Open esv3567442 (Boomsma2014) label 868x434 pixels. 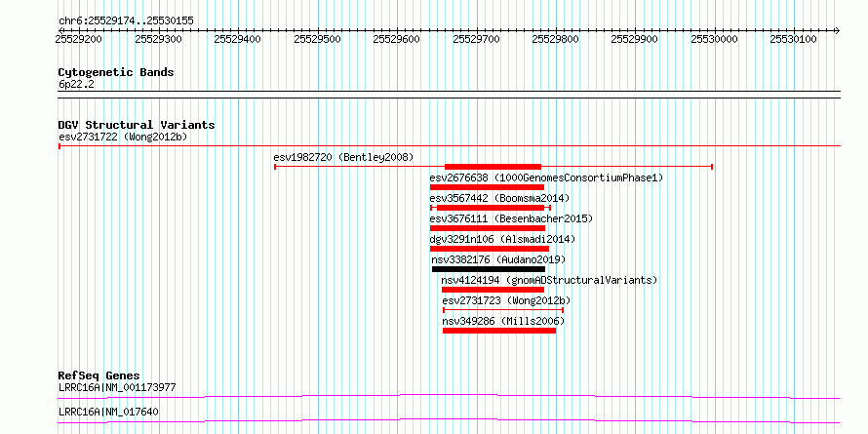(499, 198)
